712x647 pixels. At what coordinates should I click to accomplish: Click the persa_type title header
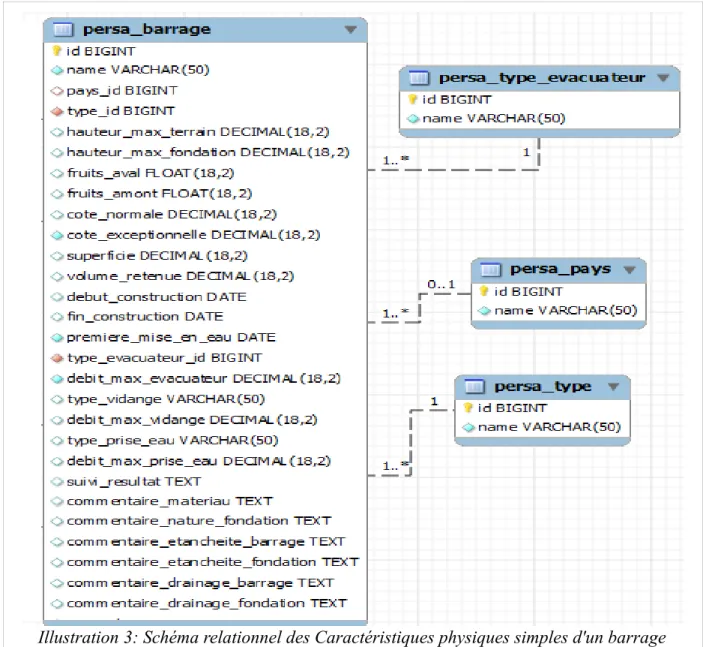[543, 387]
